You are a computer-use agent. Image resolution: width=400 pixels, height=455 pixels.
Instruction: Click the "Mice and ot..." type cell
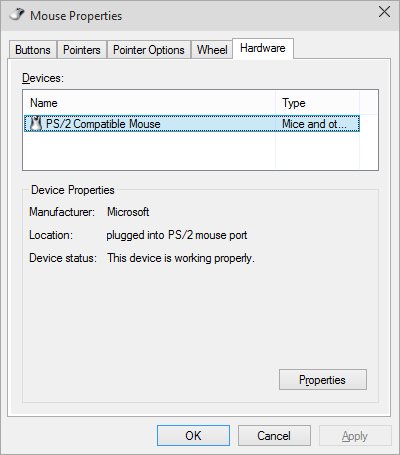point(314,124)
